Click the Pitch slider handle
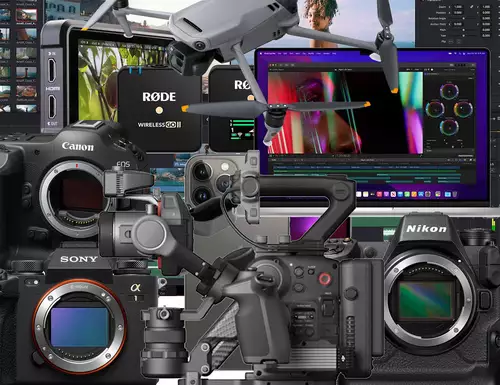The image size is (500, 385). (x=464, y=30)
